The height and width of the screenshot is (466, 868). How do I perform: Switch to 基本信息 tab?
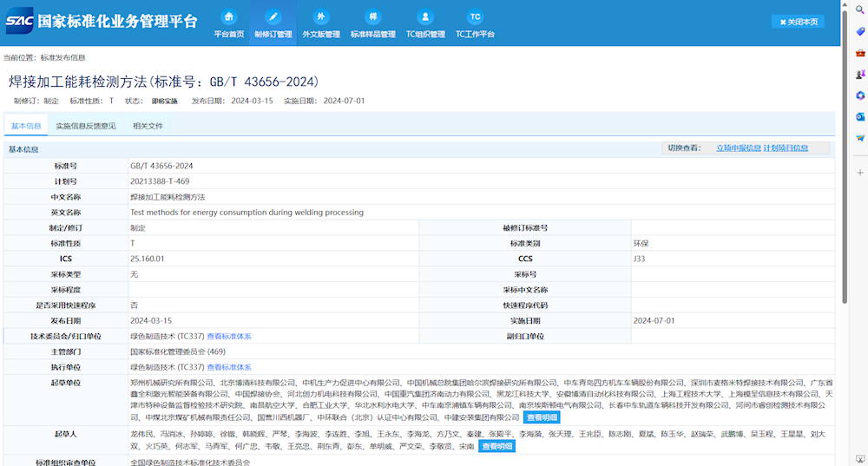pyautogui.click(x=25, y=126)
